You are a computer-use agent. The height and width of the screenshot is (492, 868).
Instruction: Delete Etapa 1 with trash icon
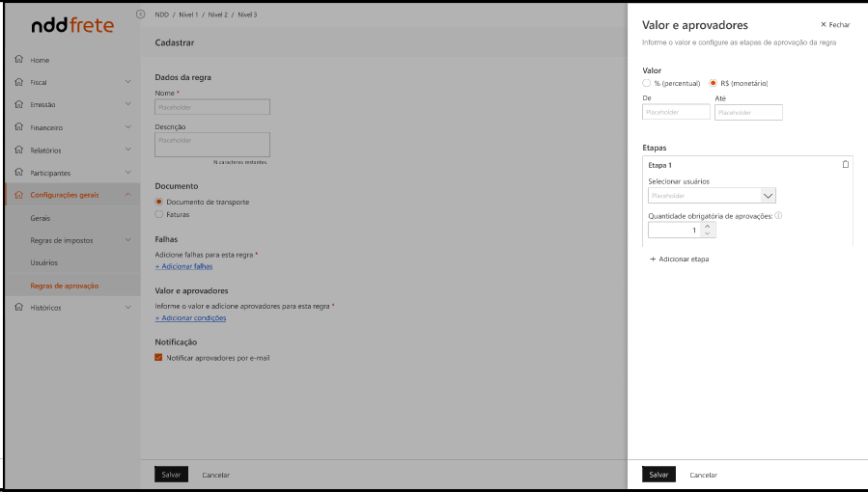(846, 165)
